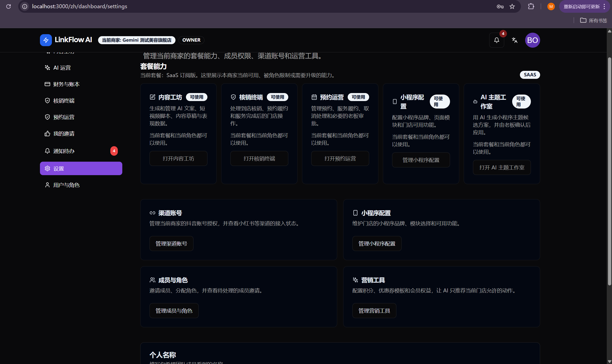612x364 pixels.
Task: Bookmark this page with the star icon
Action: pos(512,6)
